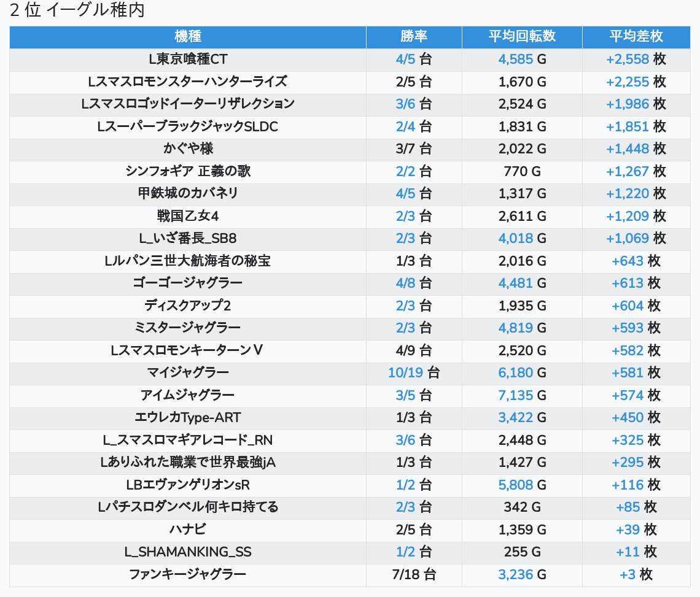This screenshot has width=700, height=597.
Task: Click the 勝率 column header
Action: coord(414,36)
